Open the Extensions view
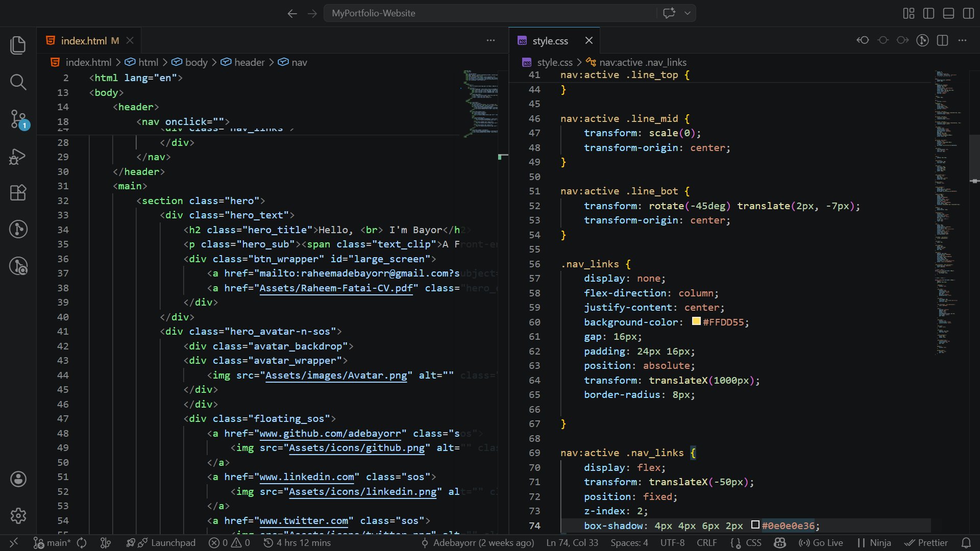 [x=18, y=193]
